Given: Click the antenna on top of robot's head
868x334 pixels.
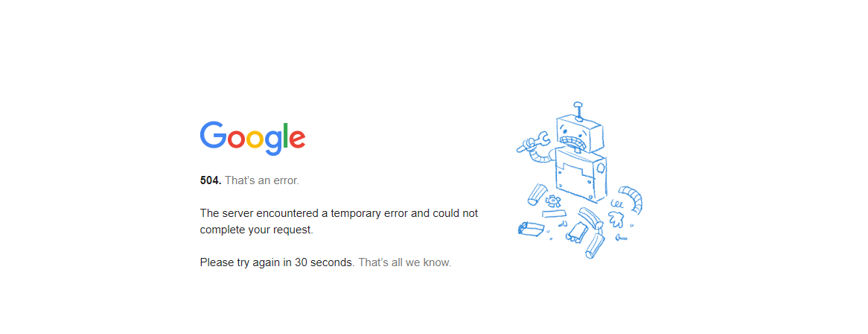Looking at the screenshot, I should point(578,112).
